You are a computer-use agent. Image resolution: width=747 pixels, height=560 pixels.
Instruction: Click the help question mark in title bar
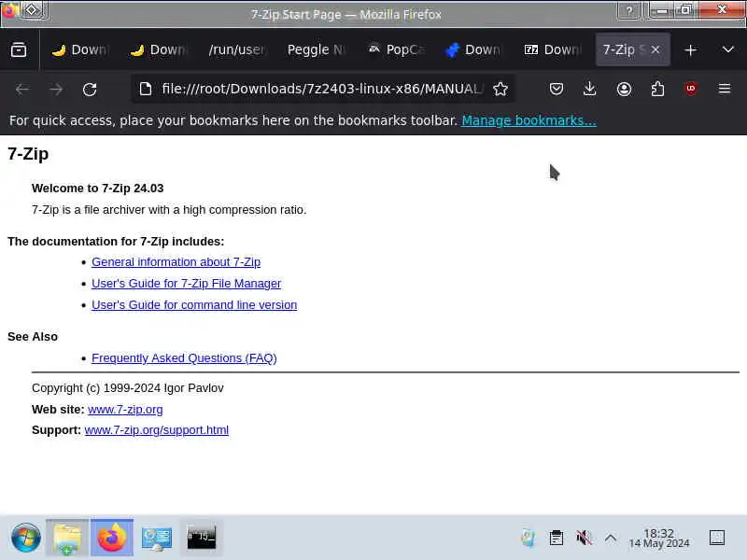pos(629,10)
